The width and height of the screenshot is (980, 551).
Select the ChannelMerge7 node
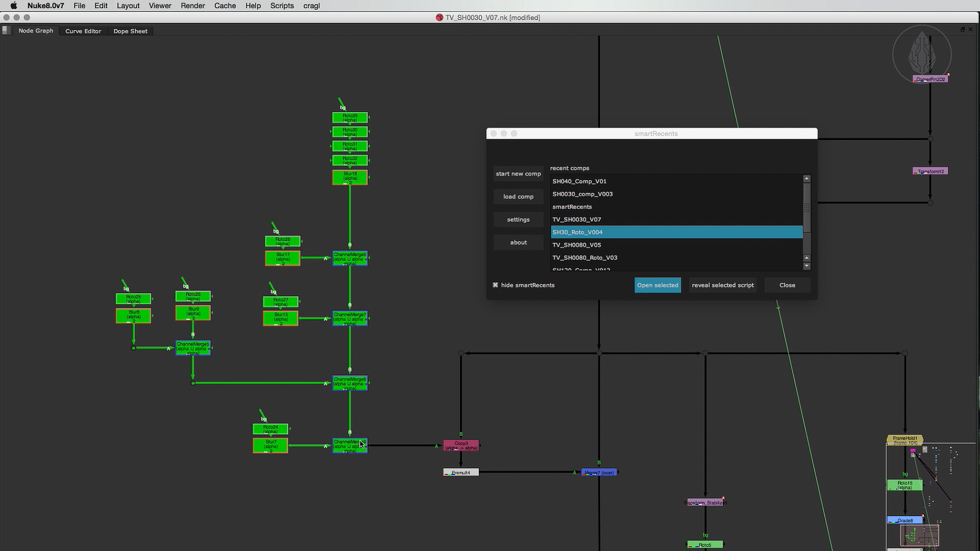[350, 318]
